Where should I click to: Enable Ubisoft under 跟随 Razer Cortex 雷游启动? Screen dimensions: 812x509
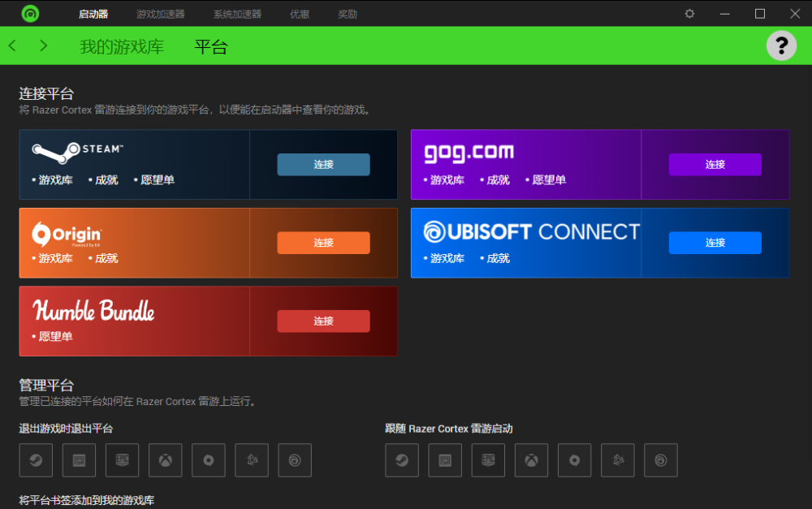click(x=661, y=459)
